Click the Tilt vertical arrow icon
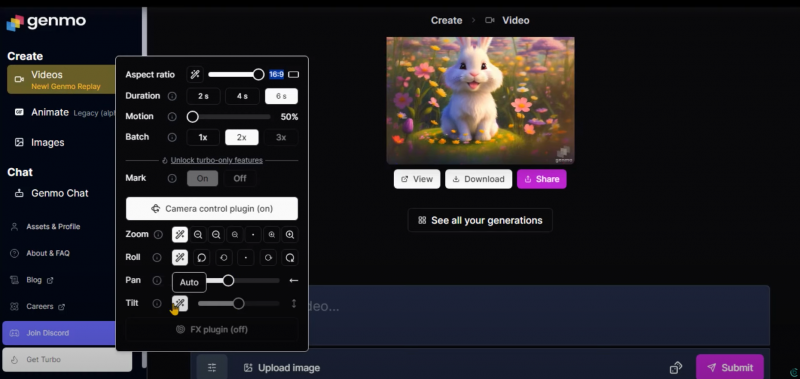The width and height of the screenshot is (800, 379). click(294, 304)
